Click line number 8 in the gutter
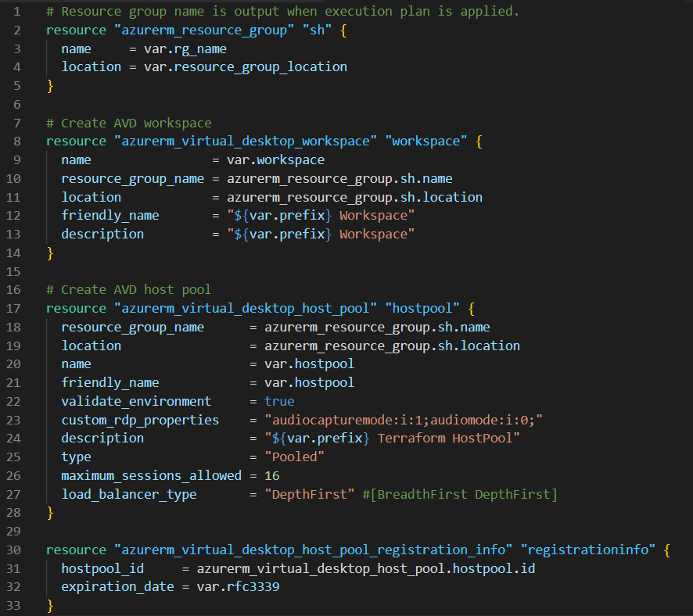 [16, 141]
